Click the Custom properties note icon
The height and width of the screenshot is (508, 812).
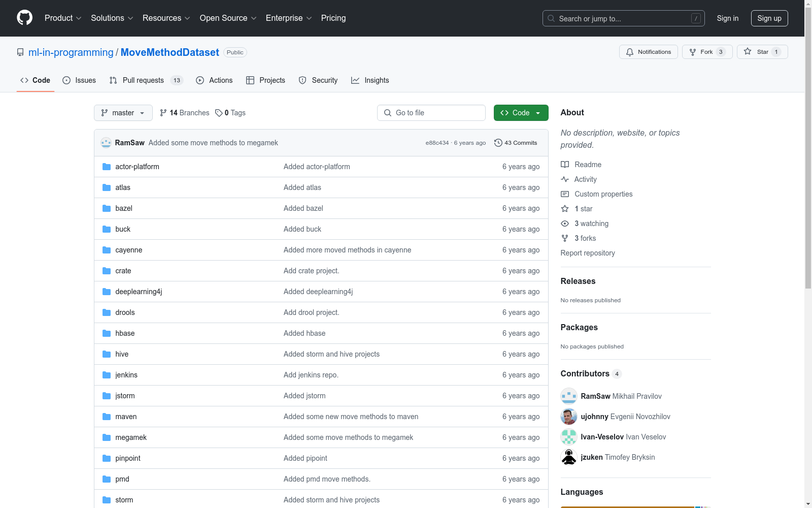565,194
